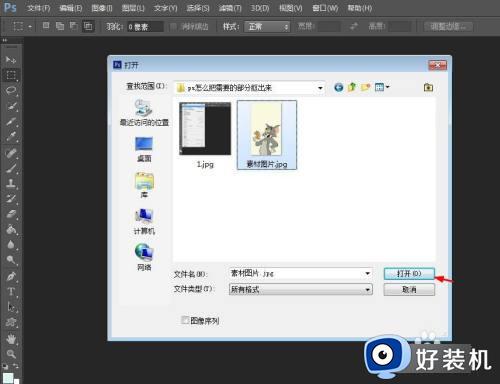Go back to last visited folder
This screenshot has height=384, width=500.
[339, 88]
